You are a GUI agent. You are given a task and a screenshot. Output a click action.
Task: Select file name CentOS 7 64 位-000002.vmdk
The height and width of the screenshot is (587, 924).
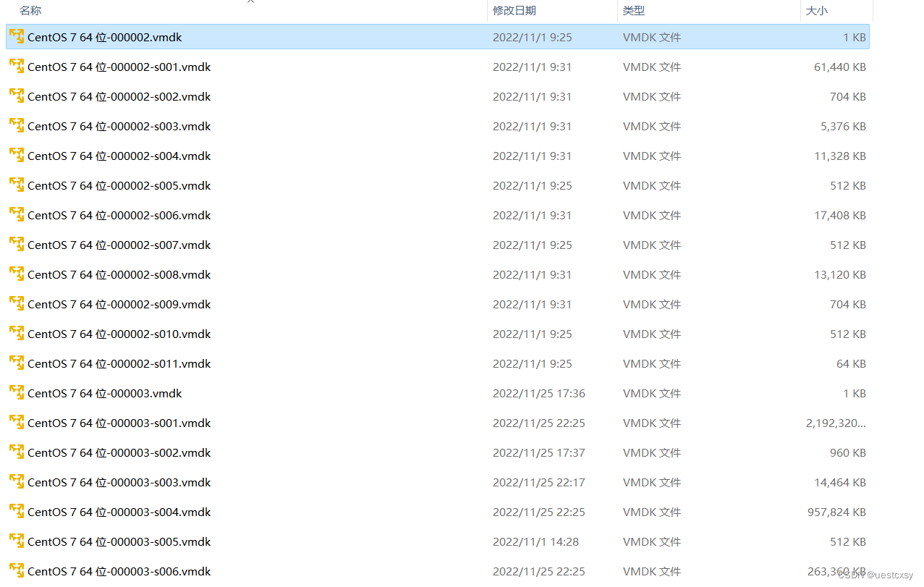click(x=105, y=37)
